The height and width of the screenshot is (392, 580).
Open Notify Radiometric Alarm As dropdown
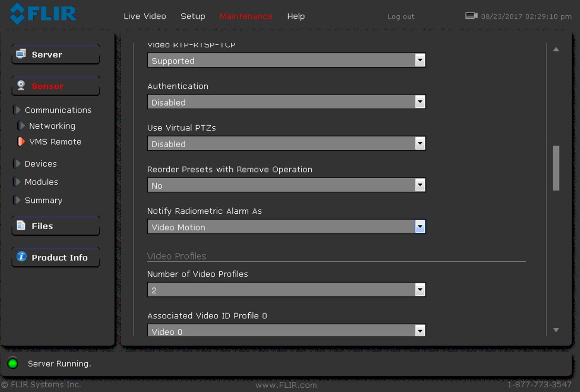(420, 227)
